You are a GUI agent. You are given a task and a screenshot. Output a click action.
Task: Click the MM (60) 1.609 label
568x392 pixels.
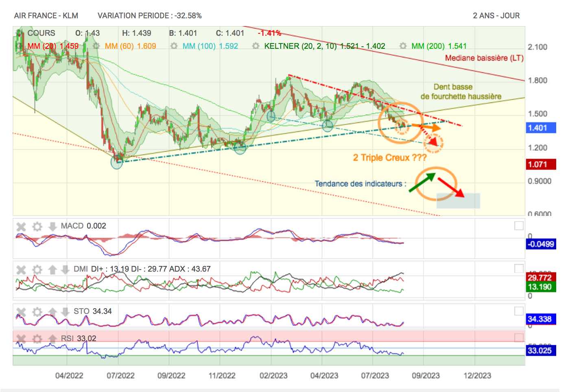tap(130, 46)
